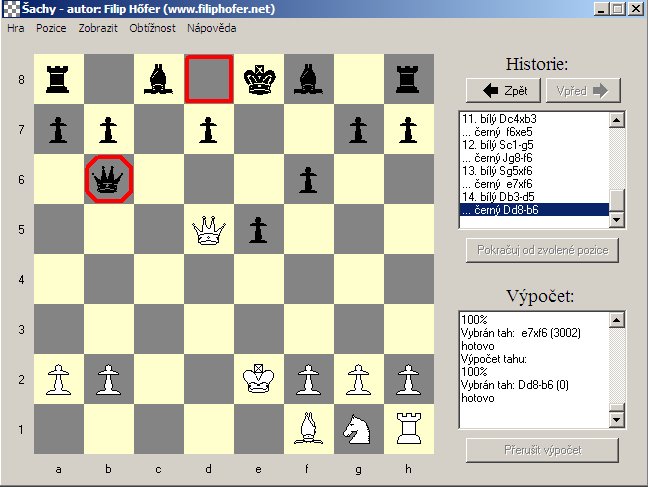The height and width of the screenshot is (487, 648).
Task: Select the black pawn on e5
Action: (x=258, y=230)
